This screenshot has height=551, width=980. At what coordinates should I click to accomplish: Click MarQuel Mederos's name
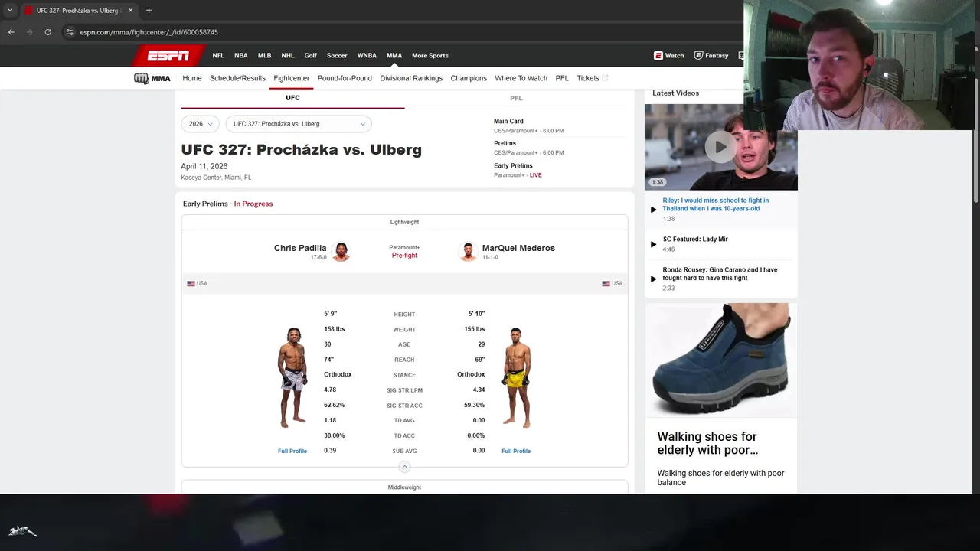[518, 248]
